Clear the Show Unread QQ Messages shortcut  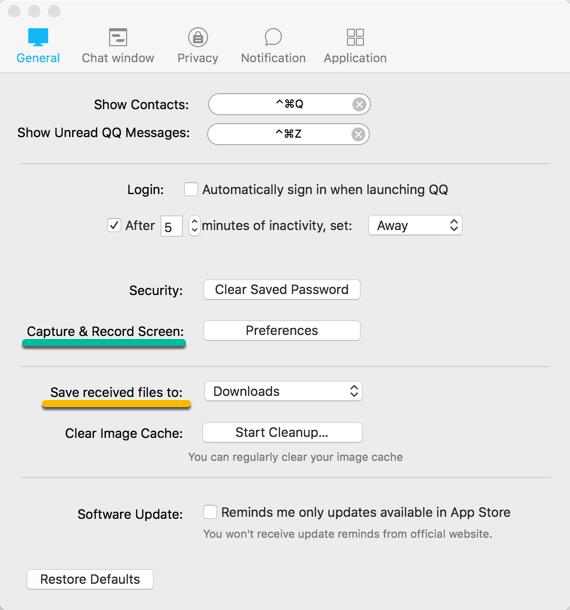pos(358,135)
